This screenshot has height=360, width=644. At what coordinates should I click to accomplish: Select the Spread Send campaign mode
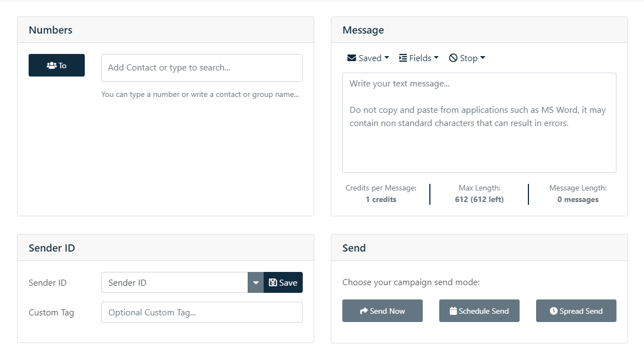(576, 310)
